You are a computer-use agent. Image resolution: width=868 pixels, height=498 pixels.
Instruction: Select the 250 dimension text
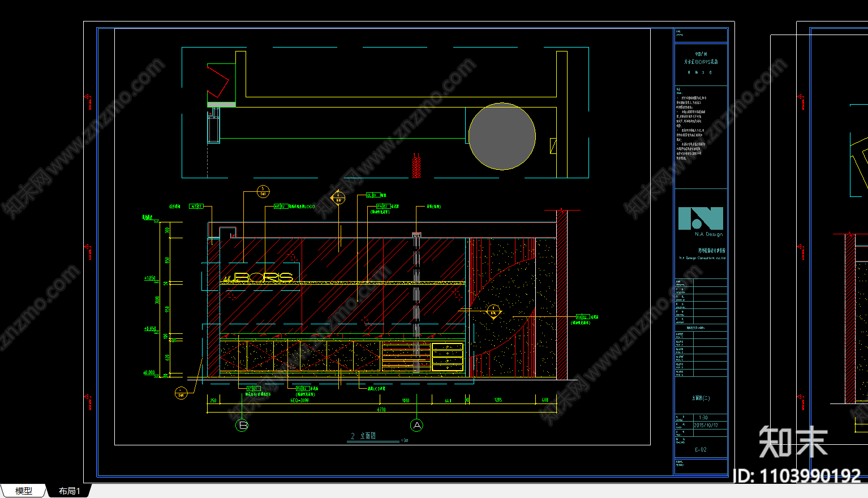pos(213,400)
